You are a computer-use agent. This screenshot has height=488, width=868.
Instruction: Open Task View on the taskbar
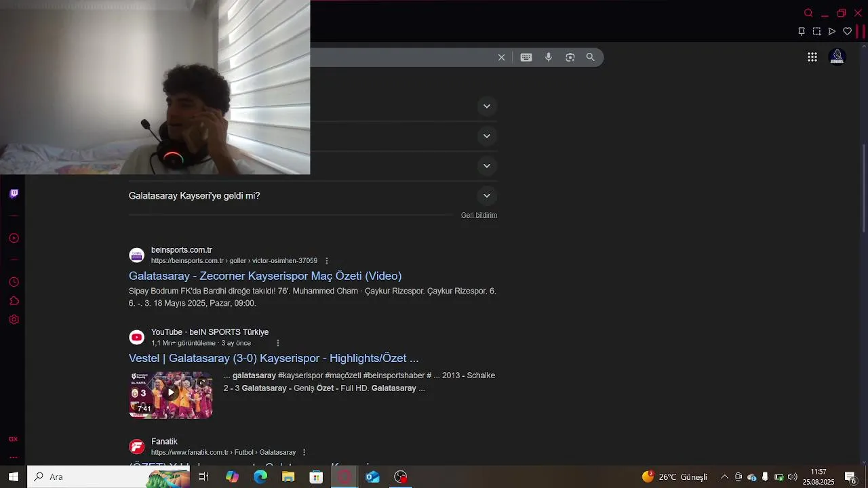[203, 476]
